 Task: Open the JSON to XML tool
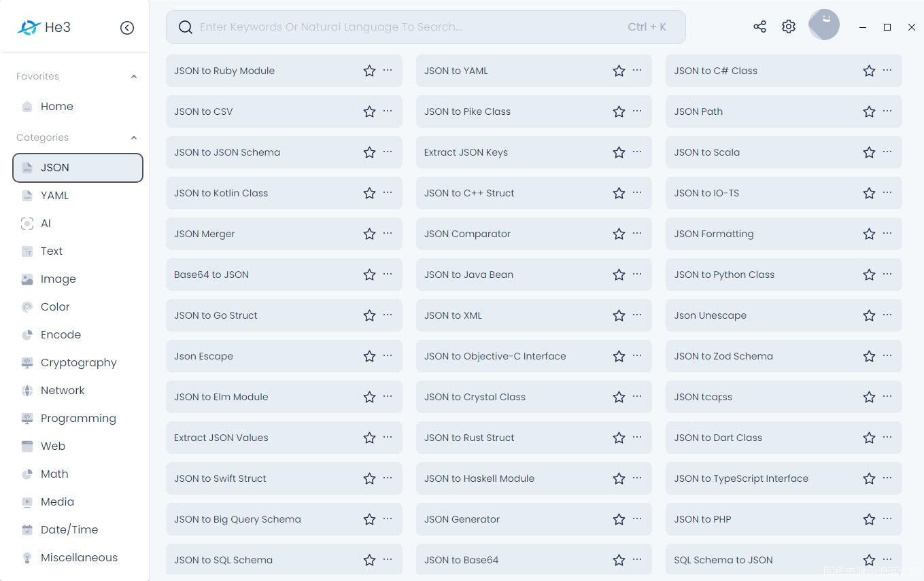tap(534, 315)
